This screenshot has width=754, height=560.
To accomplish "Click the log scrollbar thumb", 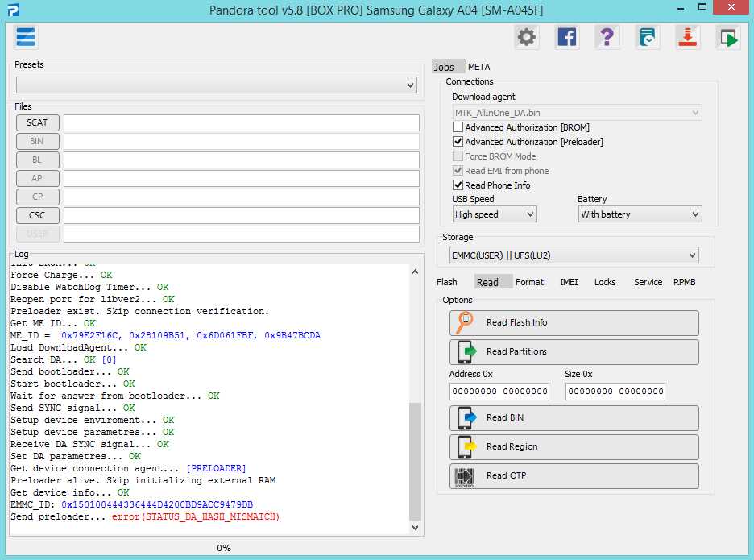I will click(415, 462).
